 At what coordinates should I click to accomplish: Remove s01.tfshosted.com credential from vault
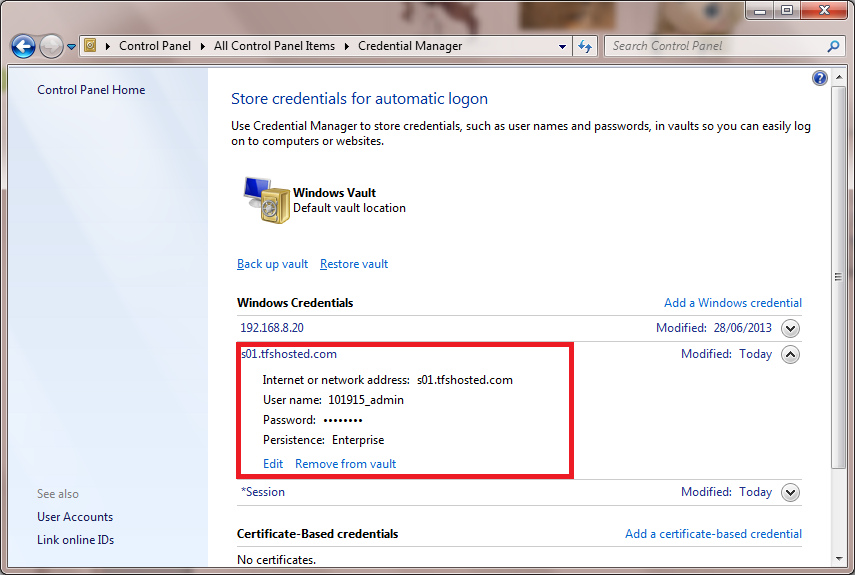click(x=345, y=464)
